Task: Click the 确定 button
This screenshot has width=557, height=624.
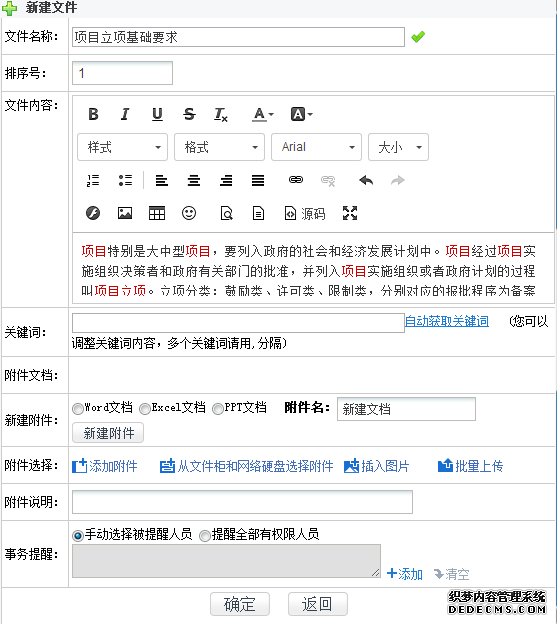Action: (x=240, y=604)
